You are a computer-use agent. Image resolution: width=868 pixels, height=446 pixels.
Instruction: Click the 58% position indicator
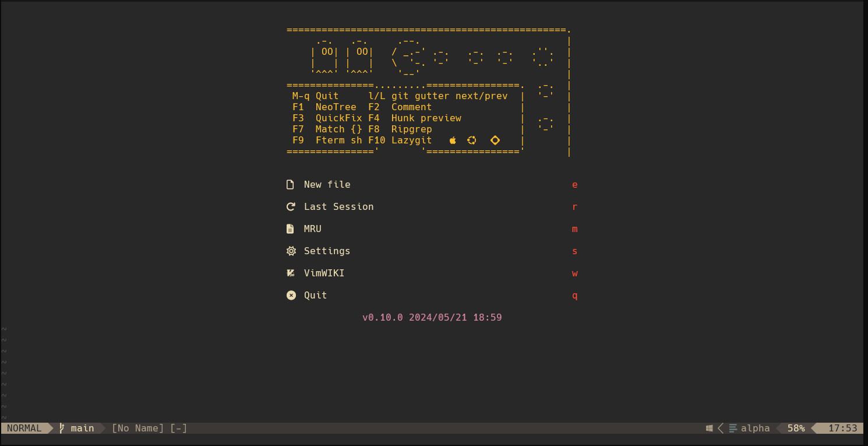point(796,429)
